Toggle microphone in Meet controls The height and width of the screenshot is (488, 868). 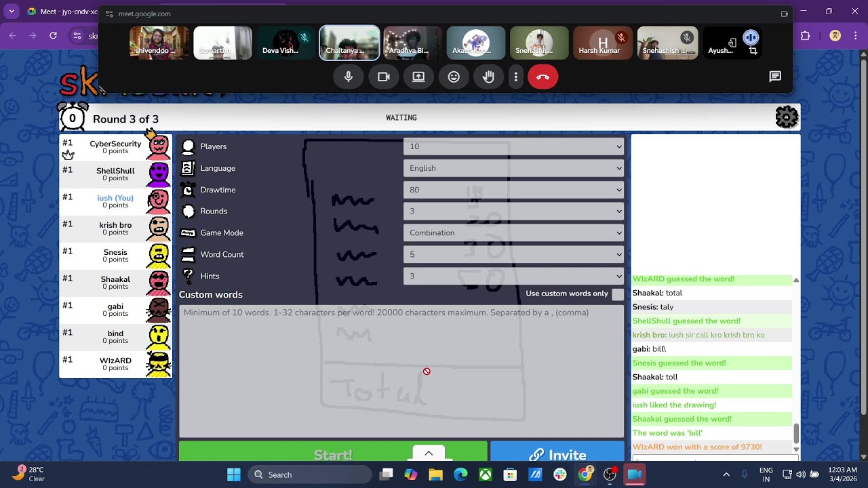click(349, 77)
